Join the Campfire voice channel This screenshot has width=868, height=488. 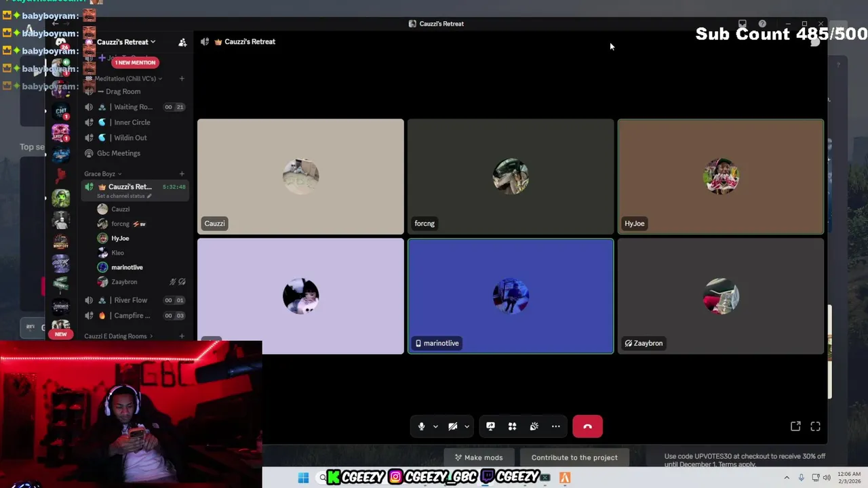tap(134, 316)
